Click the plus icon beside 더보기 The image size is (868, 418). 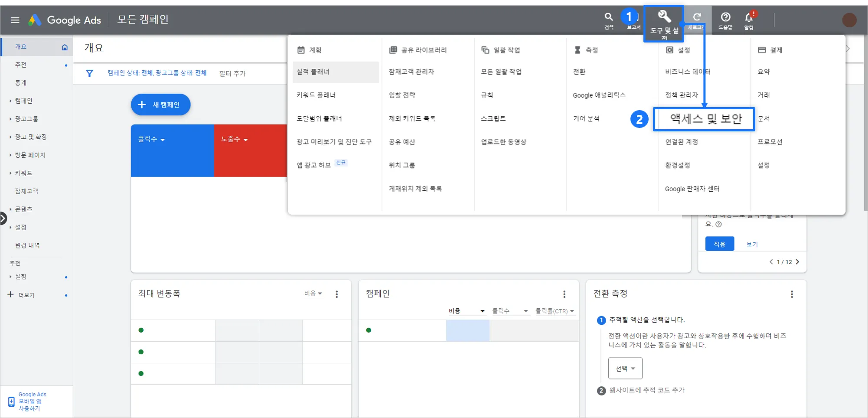tap(10, 294)
